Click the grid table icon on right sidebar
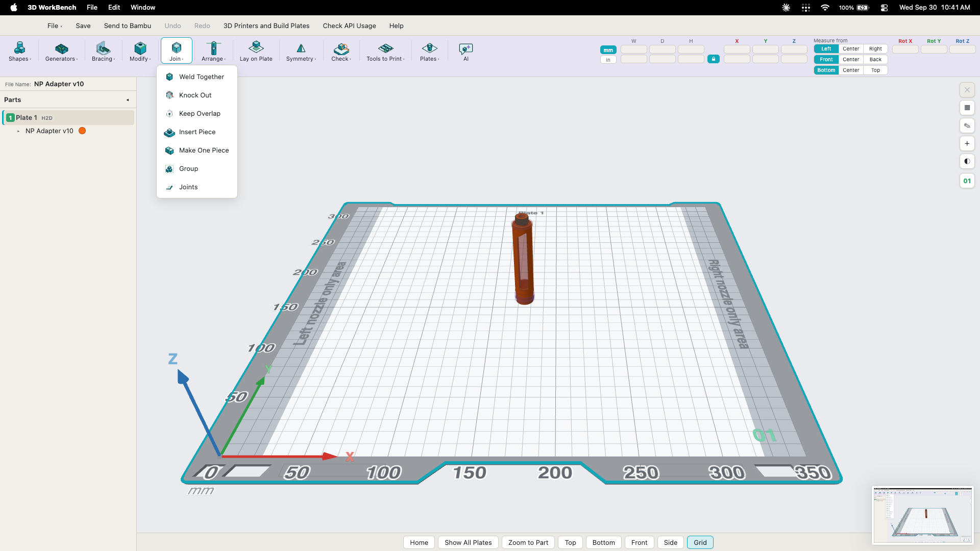This screenshot has height=551, width=980. click(967, 108)
